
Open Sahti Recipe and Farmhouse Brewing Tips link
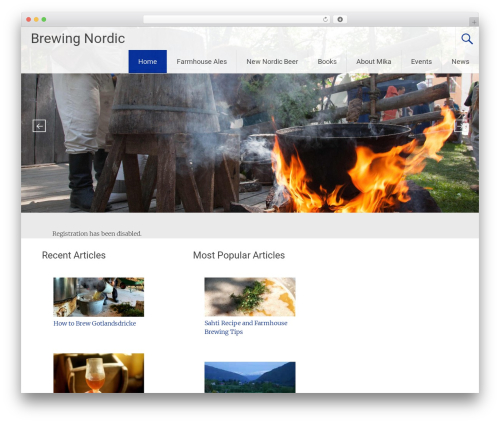pyautogui.click(x=246, y=327)
